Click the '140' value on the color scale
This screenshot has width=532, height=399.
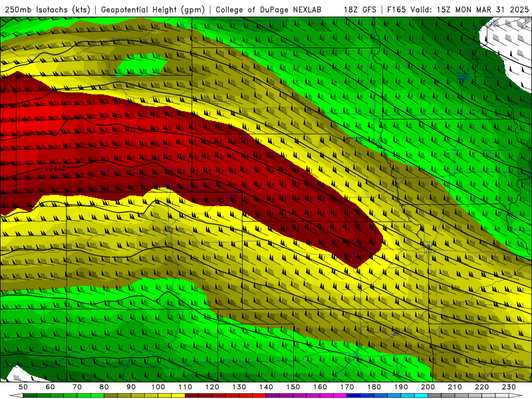[266, 387]
